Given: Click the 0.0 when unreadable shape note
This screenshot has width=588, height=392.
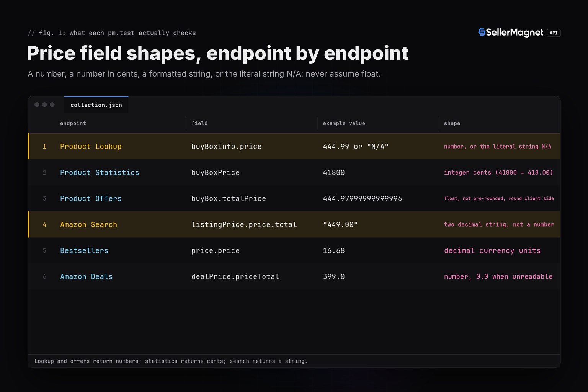Looking at the screenshot, I should [498, 276].
